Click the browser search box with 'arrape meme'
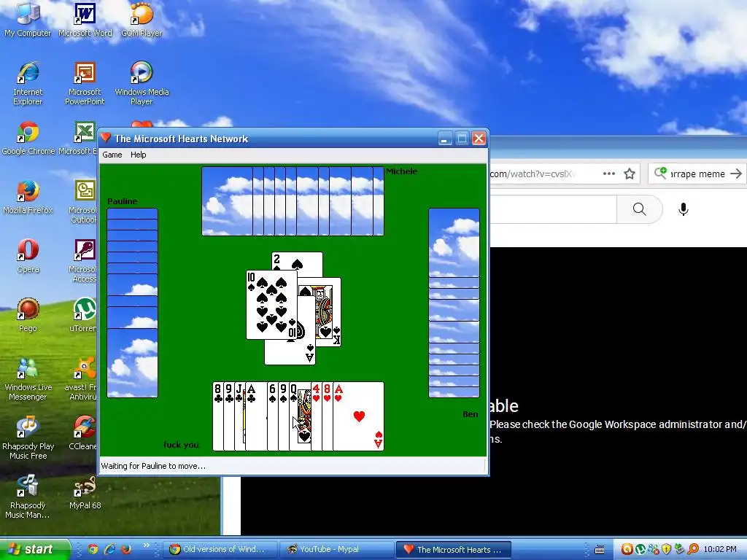747x560 pixels. click(697, 174)
